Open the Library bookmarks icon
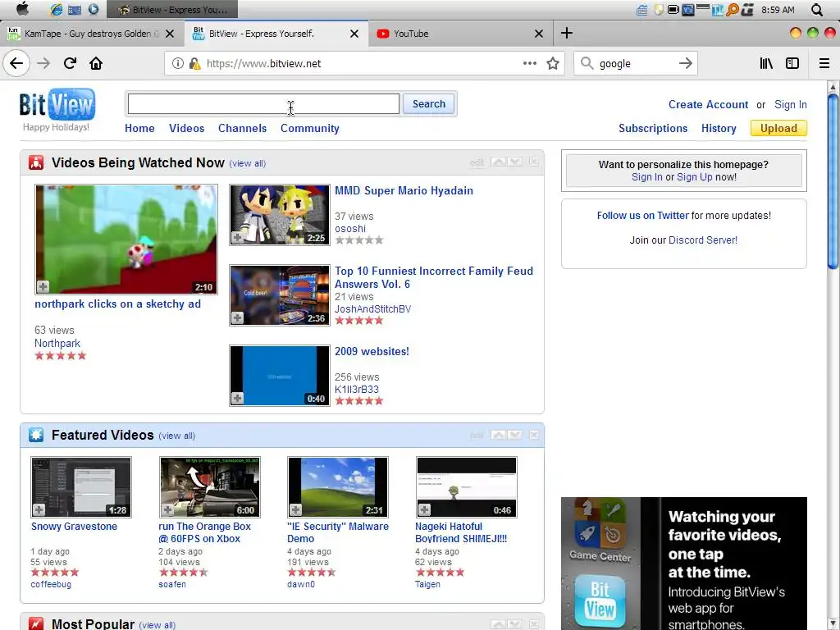 [x=766, y=64]
